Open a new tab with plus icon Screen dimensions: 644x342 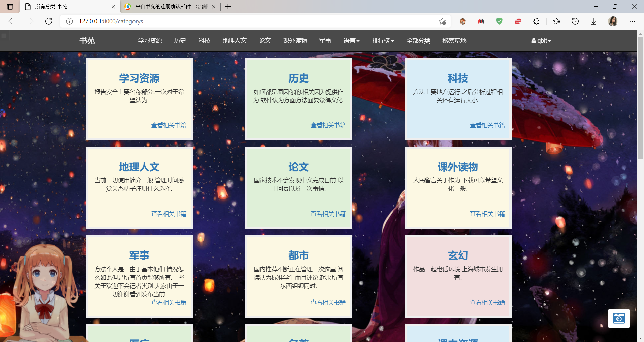pyautogui.click(x=228, y=7)
